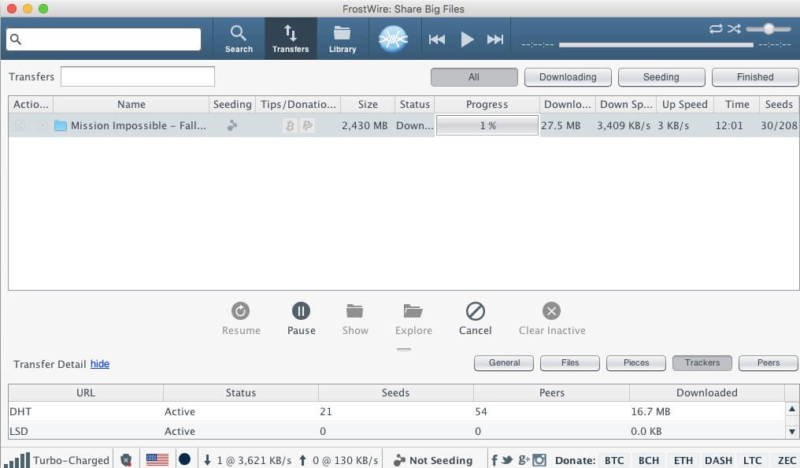Viewport: 800px width, 468px height.
Task: Show the downloaded file with Show button
Action: tap(355, 319)
